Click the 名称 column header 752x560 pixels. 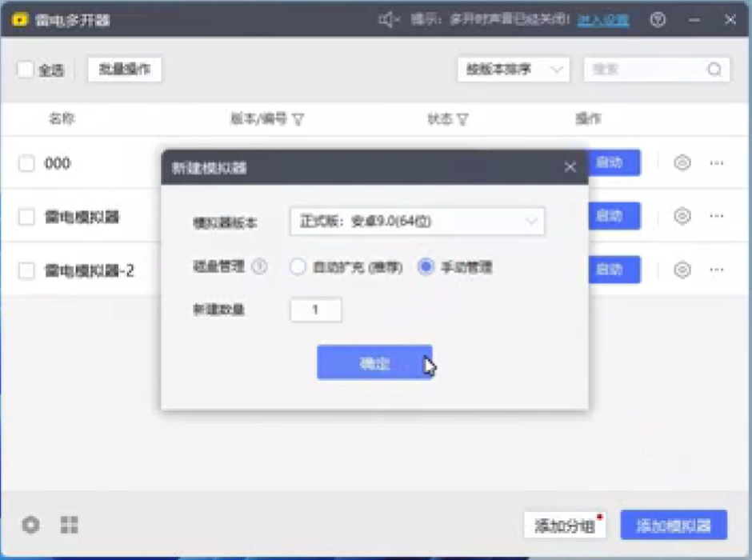[x=62, y=118]
